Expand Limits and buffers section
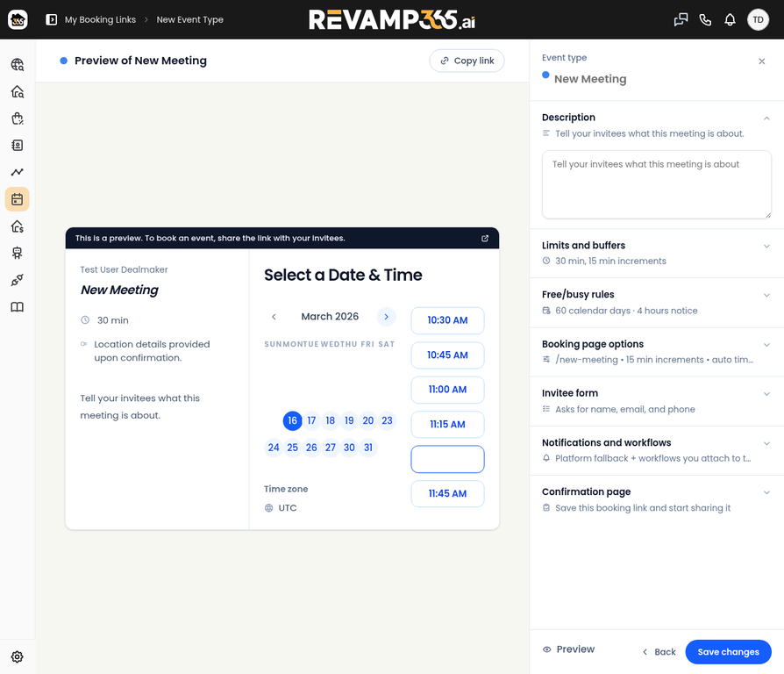This screenshot has height=674, width=784. pos(766,246)
